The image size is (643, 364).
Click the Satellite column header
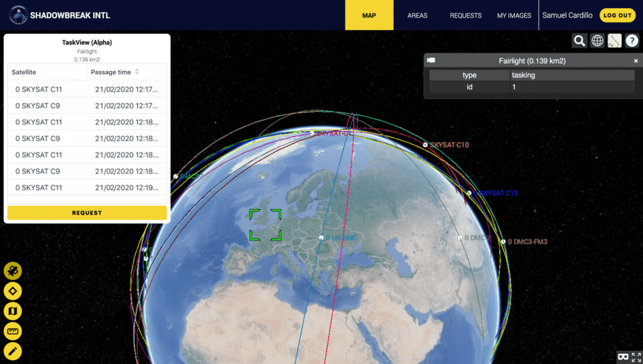pos(24,72)
